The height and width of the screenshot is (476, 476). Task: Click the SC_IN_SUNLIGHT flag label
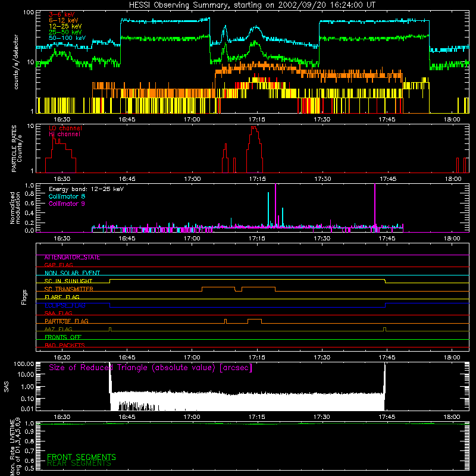tap(68, 281)
